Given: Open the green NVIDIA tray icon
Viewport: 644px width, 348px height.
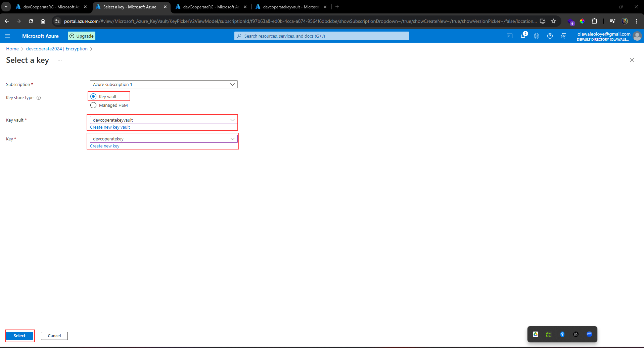Looking at the screenshot, I should pos(549,334).
